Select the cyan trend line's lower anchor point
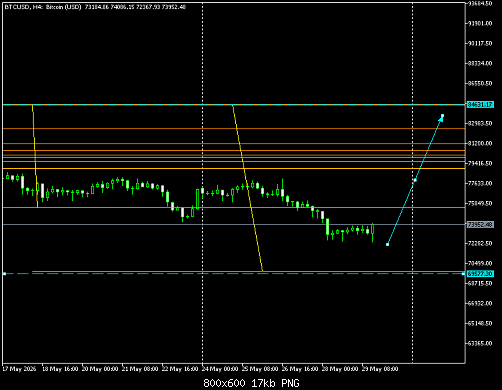502x390 pixels. point(387,245)
